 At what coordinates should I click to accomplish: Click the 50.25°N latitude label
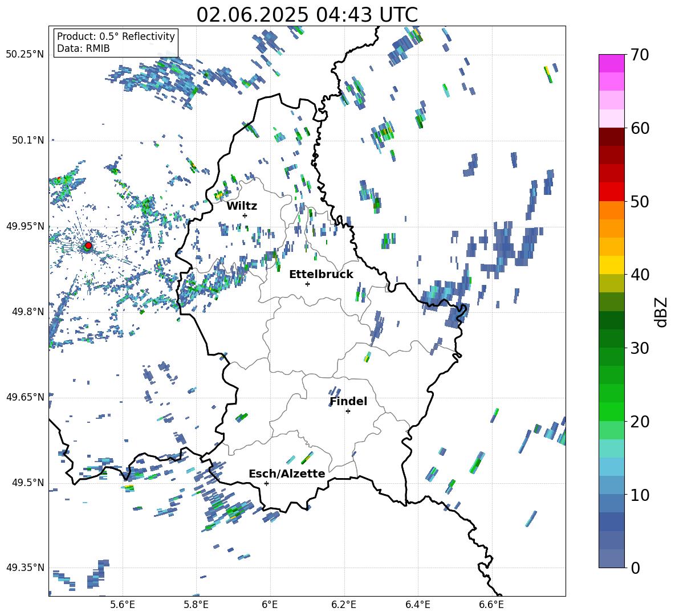click(25, 55)
